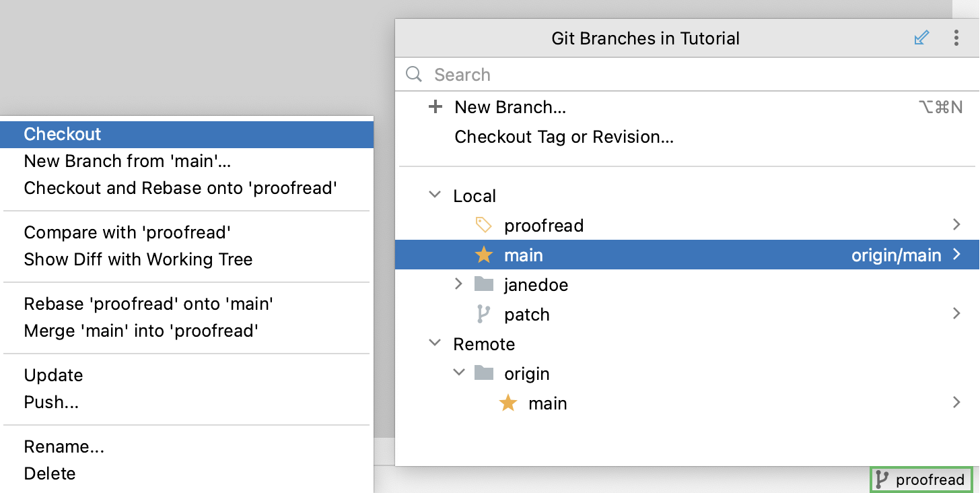Click the star icon on remote main
Image resolution: width=980 pixels, height=493 pixels.
pos(508,403)
